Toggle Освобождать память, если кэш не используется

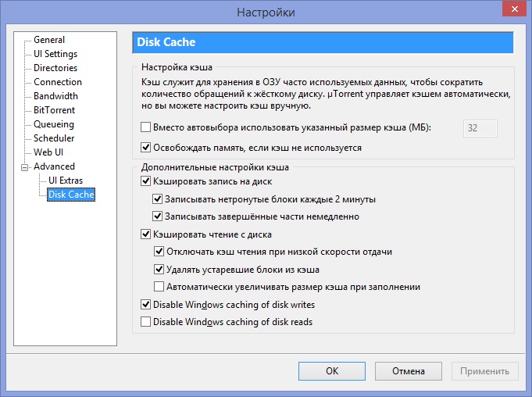145,147
